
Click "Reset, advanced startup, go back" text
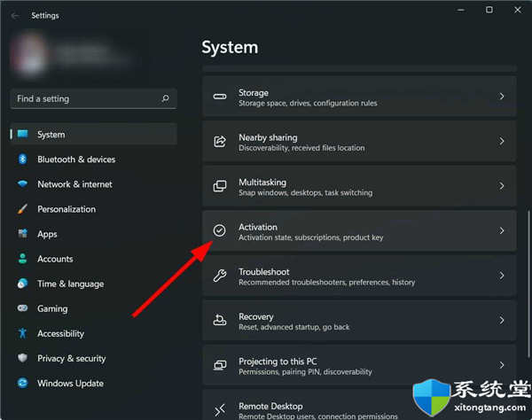click(293, 327)
